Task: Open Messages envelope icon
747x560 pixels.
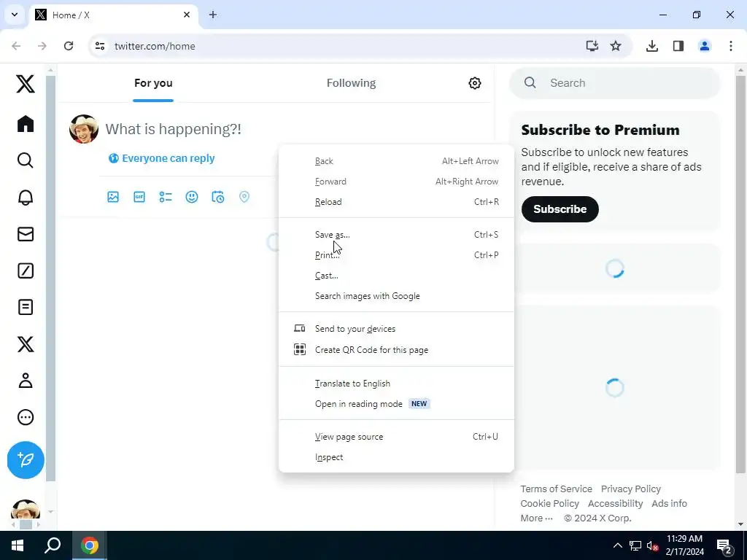Action: 26,234
